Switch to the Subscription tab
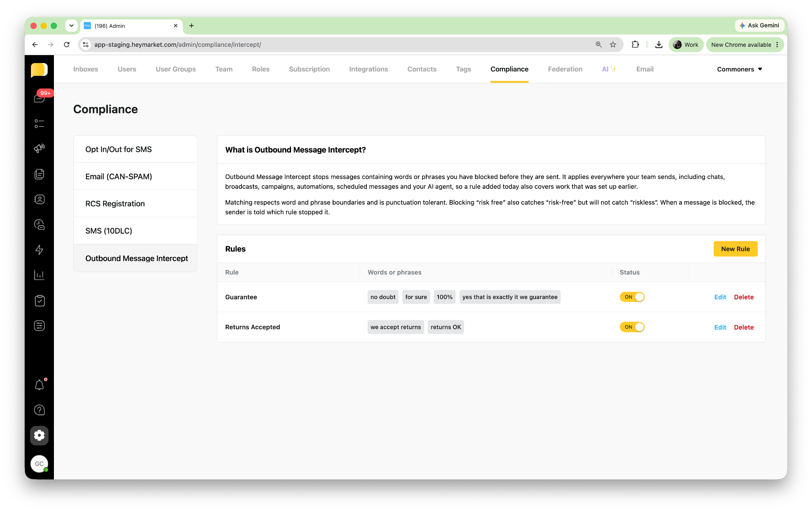The image size is (812, 512). click(x=309, y=69)
